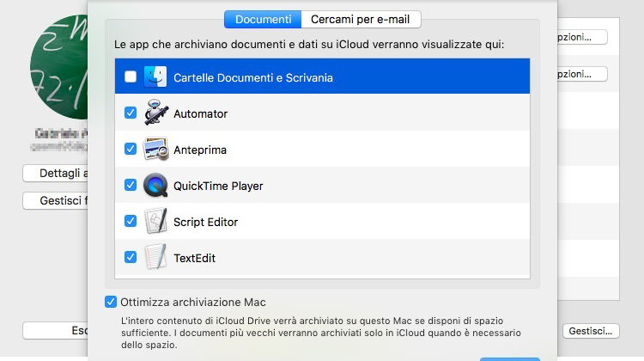This screenshot has height=361, width=644.
Task: Select the Cartelle Documenti e Scrivania row
Action: tap(343, 76)
